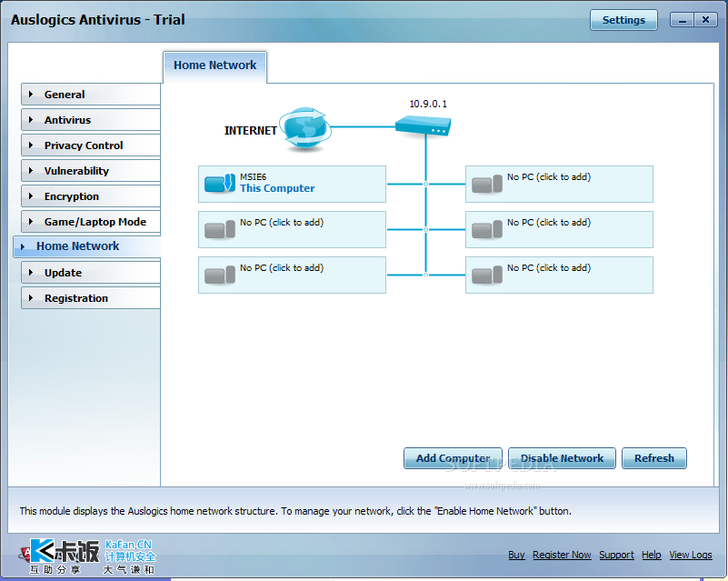Open the Registration sidebar section

click(91, 298)
